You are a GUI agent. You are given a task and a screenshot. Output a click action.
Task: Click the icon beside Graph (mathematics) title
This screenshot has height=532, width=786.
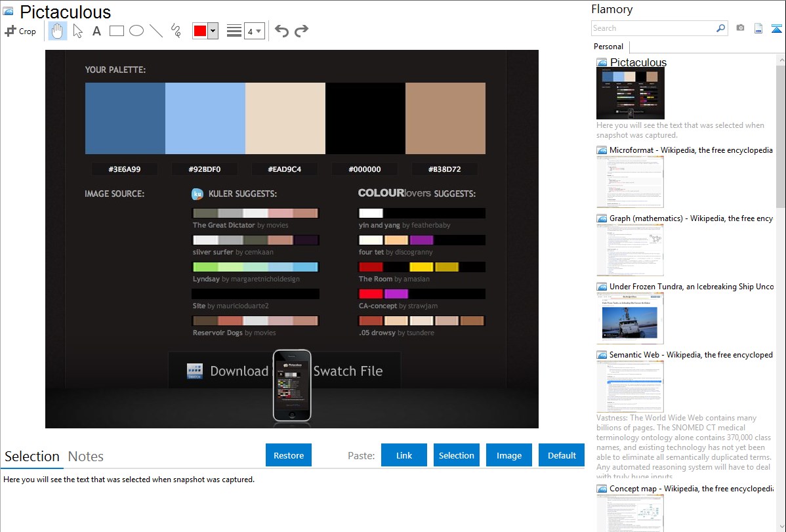coord(602,218)
